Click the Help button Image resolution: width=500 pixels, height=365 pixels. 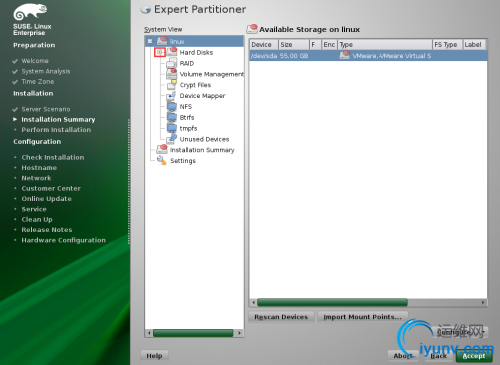pos(154,356)
